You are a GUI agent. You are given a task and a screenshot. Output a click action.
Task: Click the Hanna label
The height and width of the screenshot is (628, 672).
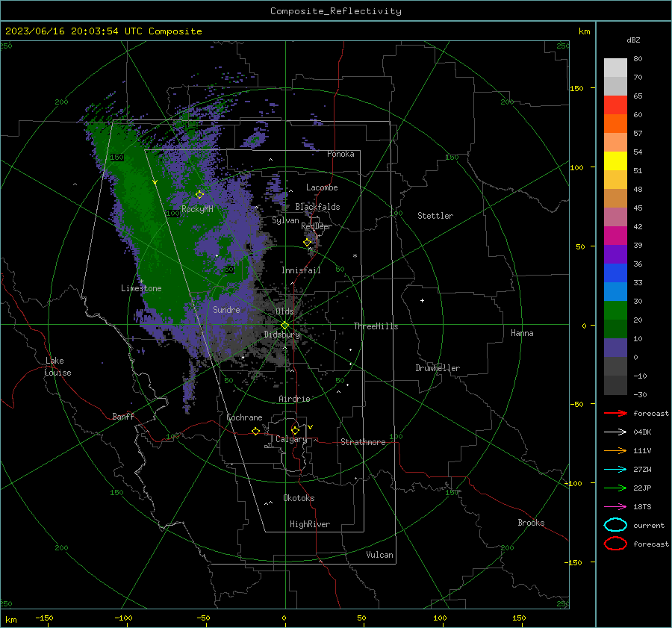tap(522, 333)
